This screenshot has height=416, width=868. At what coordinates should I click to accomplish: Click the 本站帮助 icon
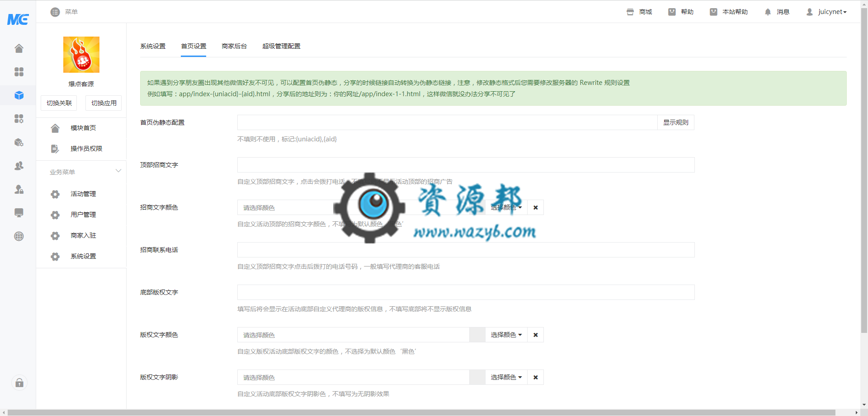coord(713,12)
